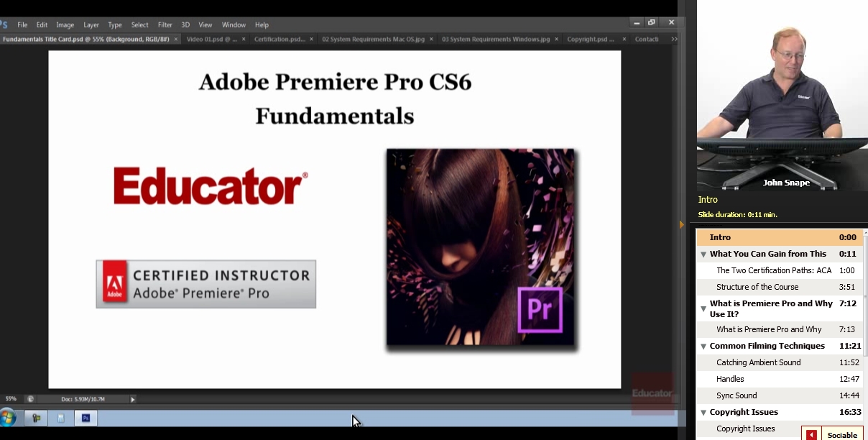
Task: Close the Copyright.psd tab
Action: 624,39
